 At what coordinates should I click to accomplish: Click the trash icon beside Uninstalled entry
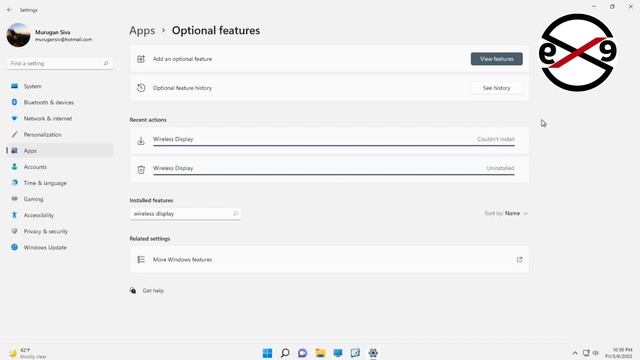[141, 169]
